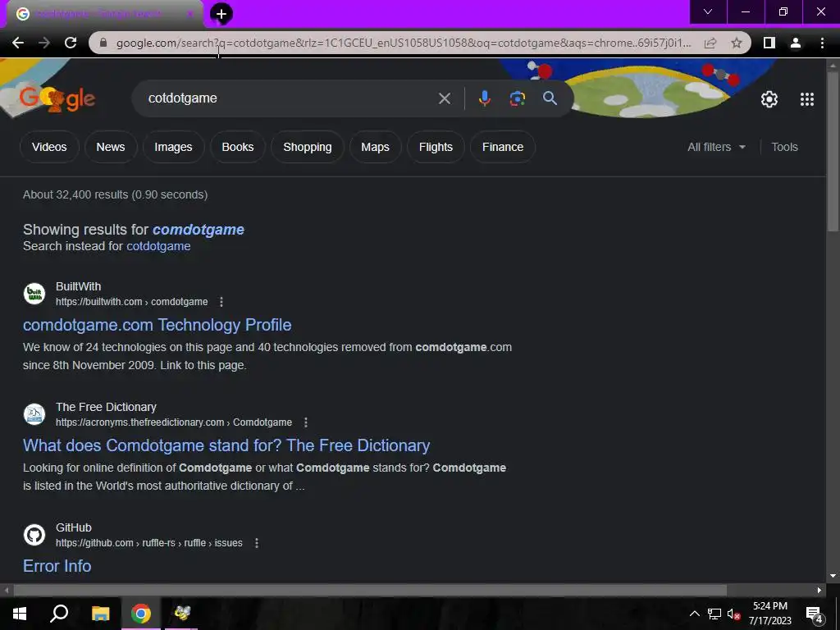Click horizontal scrollbar right arrow
Viewport: 840px width, 630px height.
pyautogui.click(x=819, y=590)
